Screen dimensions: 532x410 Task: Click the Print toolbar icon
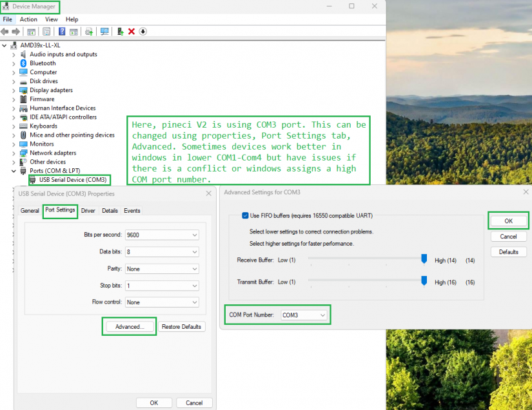tap(89, 32)
